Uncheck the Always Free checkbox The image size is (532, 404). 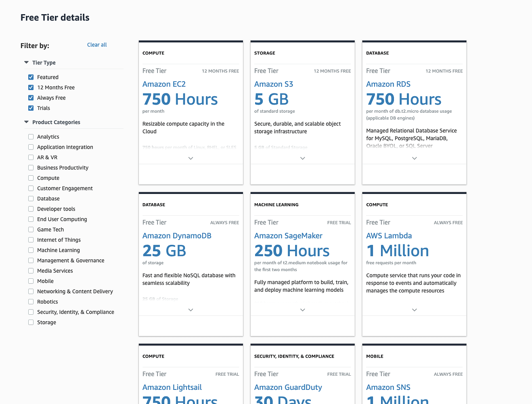point(31,98)
